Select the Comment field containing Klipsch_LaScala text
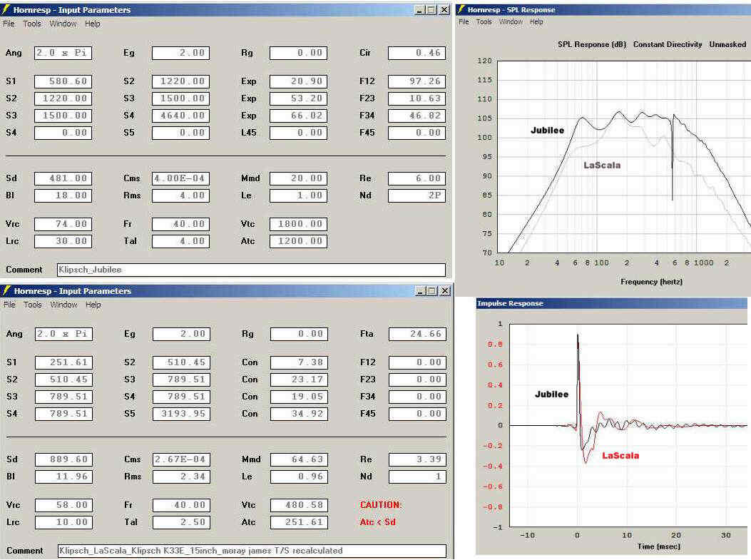Screen dimensions: 751x560 pos(252,551)
